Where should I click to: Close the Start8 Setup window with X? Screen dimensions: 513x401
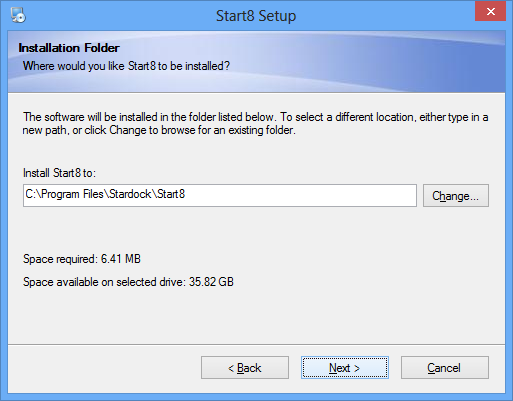click(490, 12)
